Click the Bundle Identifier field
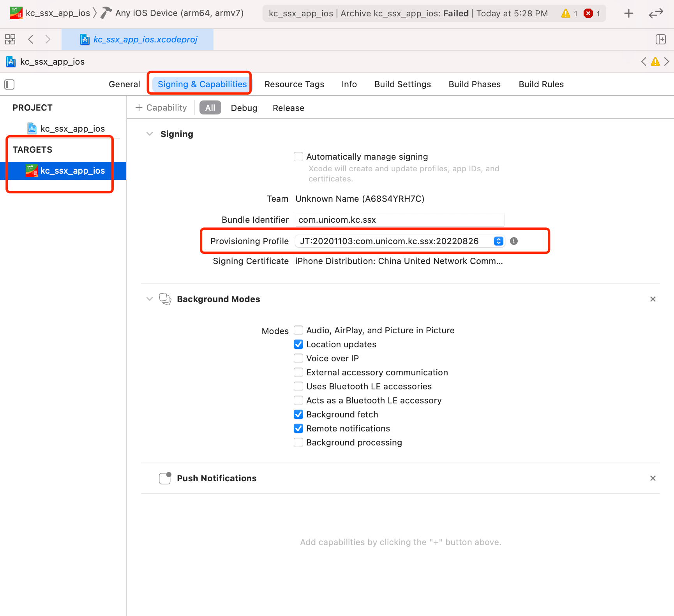The width and height of the screenshot is (674, 616). click(400, 220)
